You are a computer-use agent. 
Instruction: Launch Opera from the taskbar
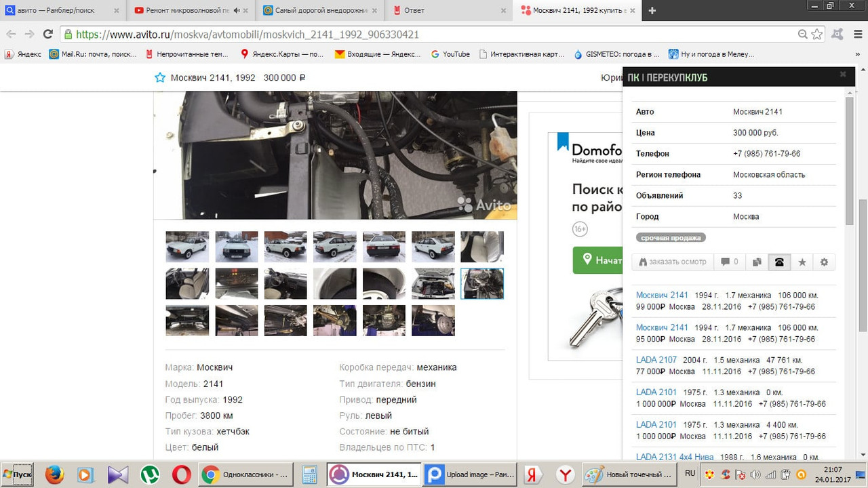(181, 474)
